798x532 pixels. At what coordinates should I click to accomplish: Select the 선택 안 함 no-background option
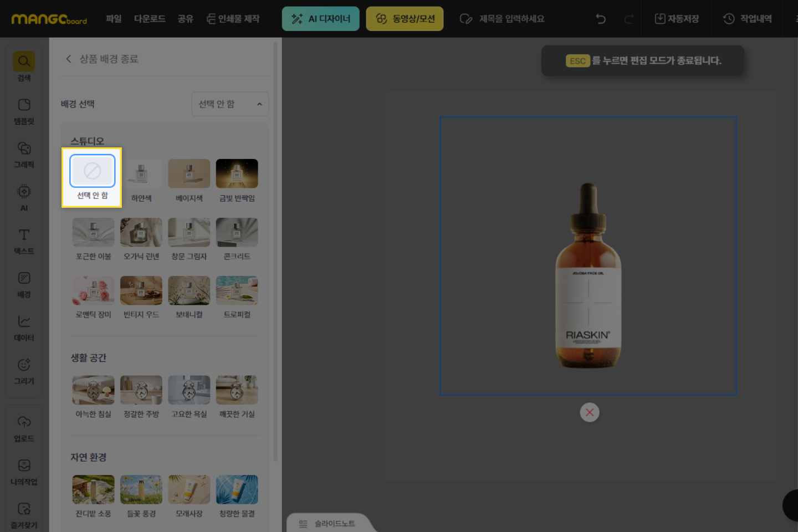click(92, 172)
